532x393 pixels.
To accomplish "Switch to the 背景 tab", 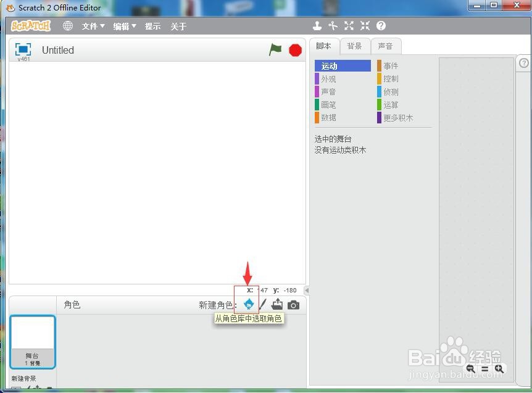I will pos(354,46).
